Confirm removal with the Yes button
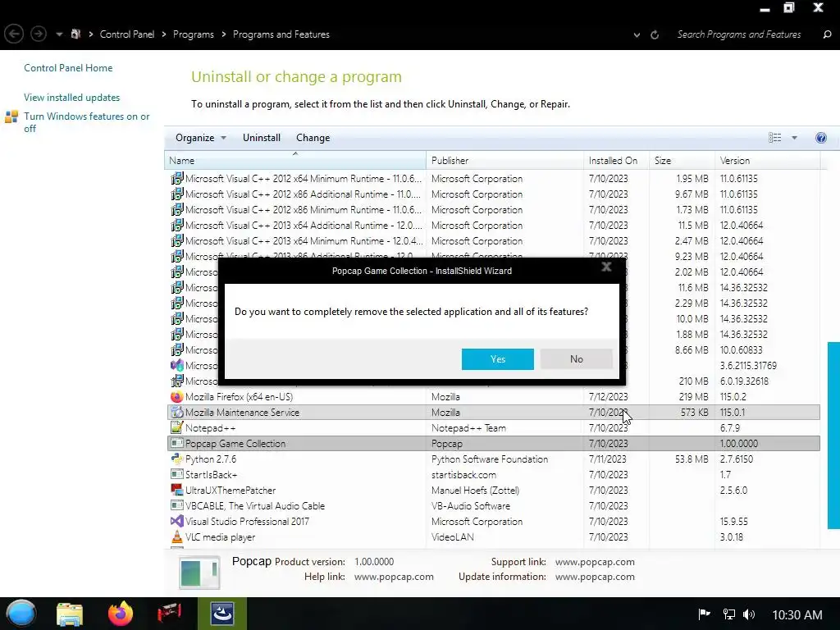The width and height of the screenshot is (840, 630). pos(497,359)
